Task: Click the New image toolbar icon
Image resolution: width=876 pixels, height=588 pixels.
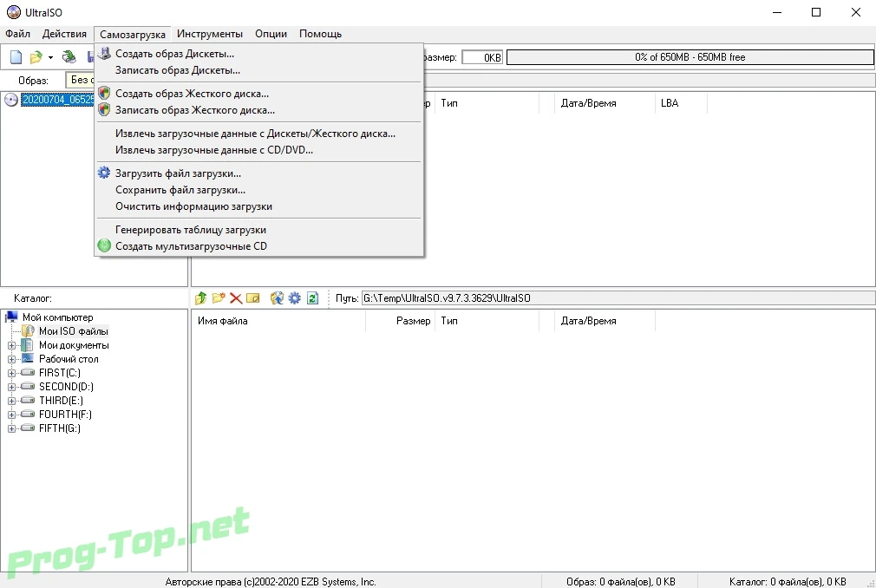Action: point(16,57)
